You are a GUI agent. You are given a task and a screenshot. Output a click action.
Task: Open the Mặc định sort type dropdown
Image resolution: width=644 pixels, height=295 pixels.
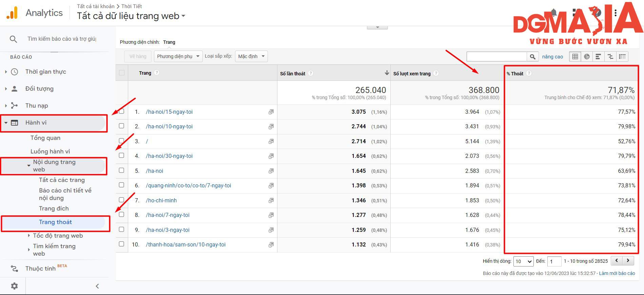click(251, 56)
